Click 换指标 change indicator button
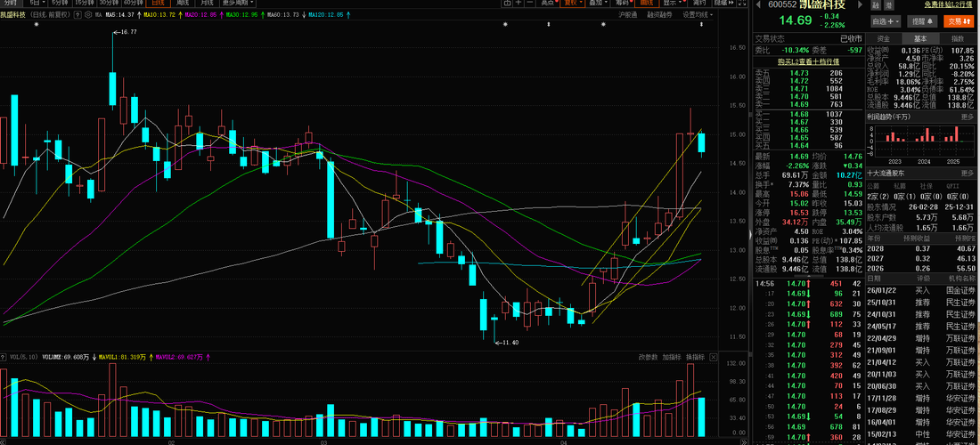The image size is (980, 445). [695, 357]
